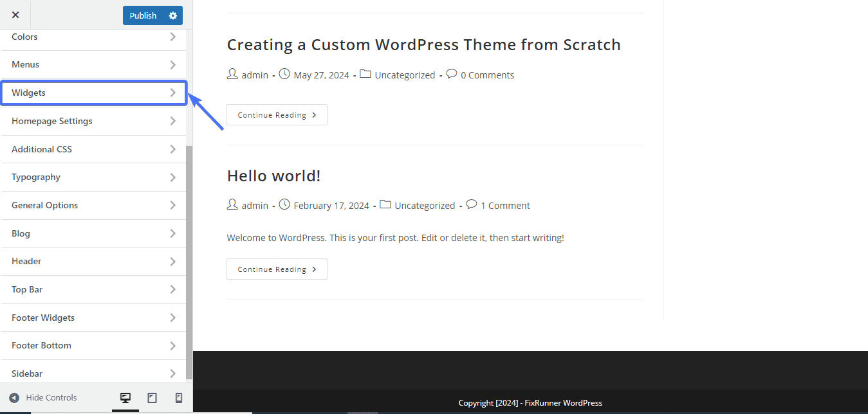Expand the Footer Bottom chevron arrow

(x=172, y=346)
